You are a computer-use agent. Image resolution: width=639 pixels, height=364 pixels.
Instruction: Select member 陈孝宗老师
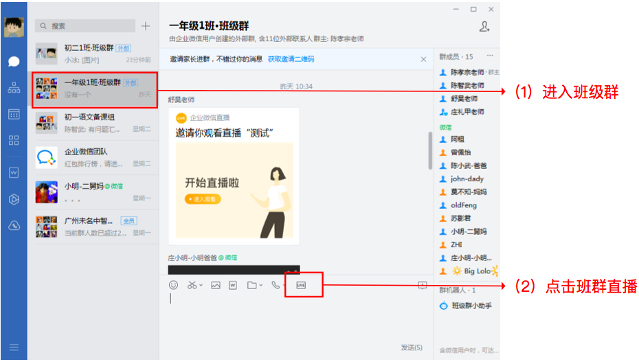469,73
